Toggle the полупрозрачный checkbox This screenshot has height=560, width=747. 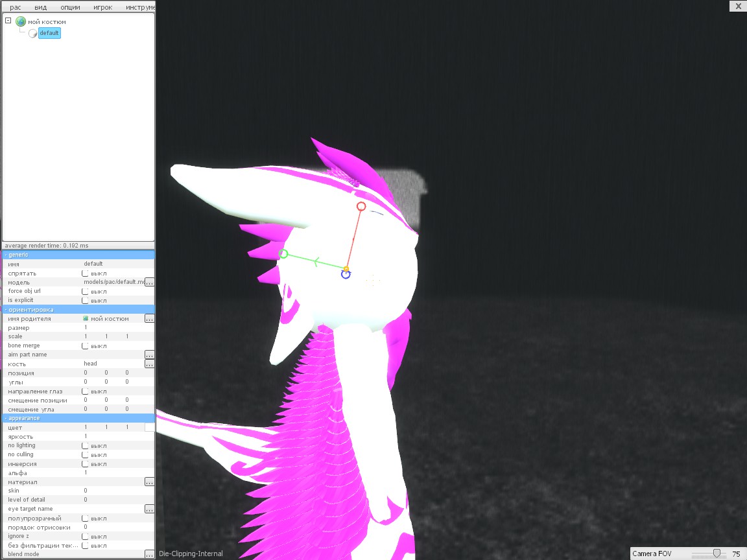point(86,518)
